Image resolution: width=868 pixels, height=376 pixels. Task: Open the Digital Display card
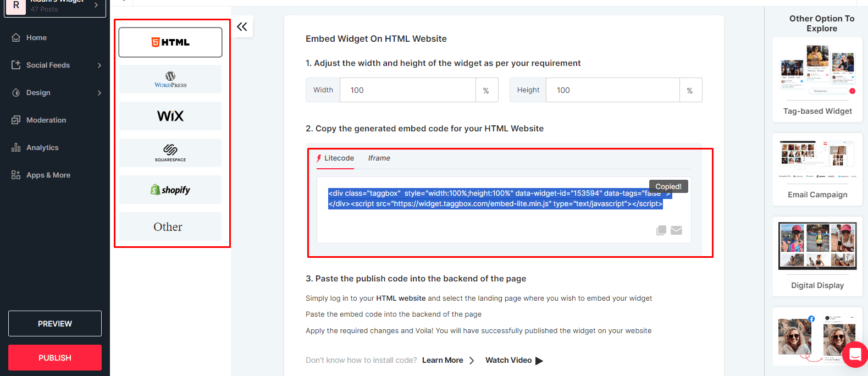pos(817,256)
